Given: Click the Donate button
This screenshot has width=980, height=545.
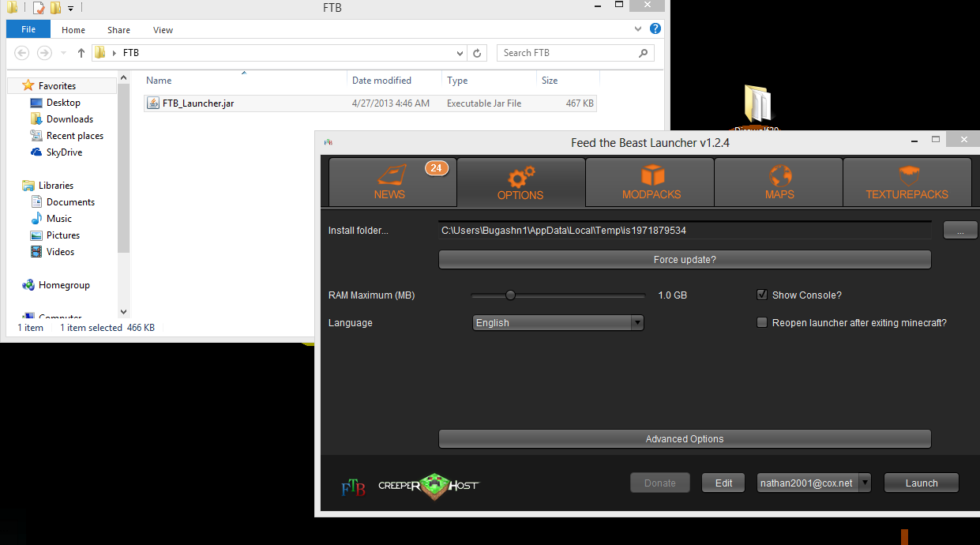Looking at the screenshot, I should [660, 483].
